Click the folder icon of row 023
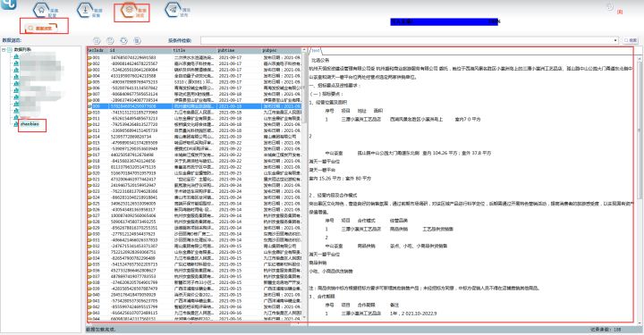This screenshot has height=335, width=644. 89,191
